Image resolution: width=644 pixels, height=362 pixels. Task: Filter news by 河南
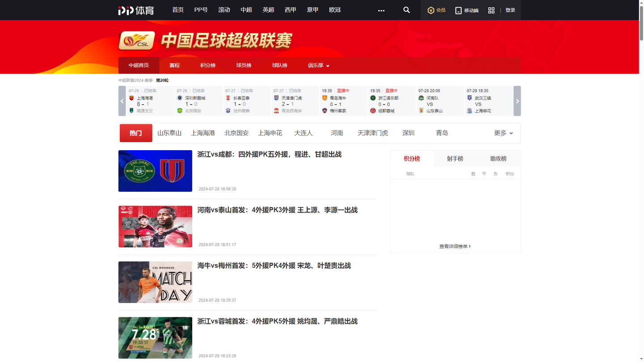coord(337,133)
